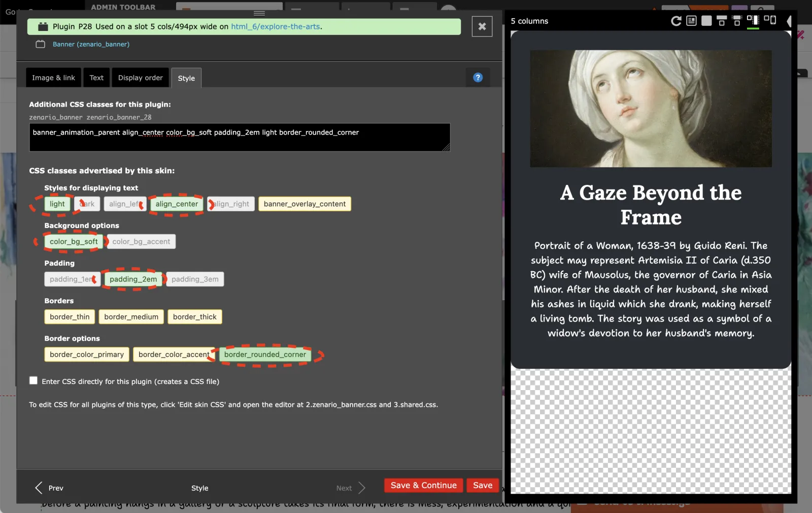Toggle the 'color_bg_soft' background class
Viewport: 812px width, 513px height.
pos(74,241)
